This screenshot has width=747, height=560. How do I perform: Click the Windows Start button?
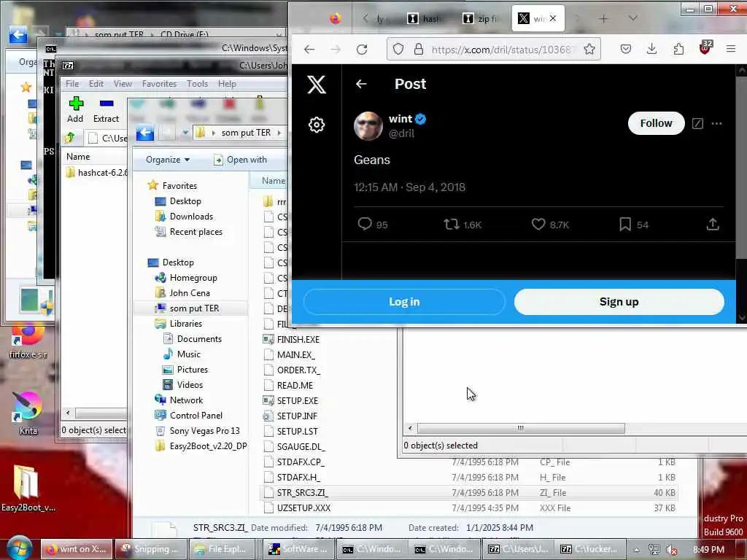(x=20, y=548)
